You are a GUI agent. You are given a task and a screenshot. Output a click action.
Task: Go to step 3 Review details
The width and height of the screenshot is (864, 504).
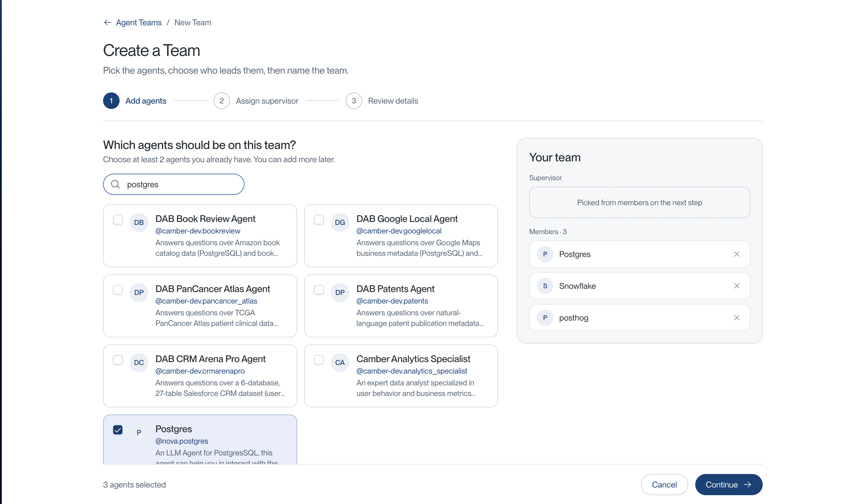[x=382, y=101]
